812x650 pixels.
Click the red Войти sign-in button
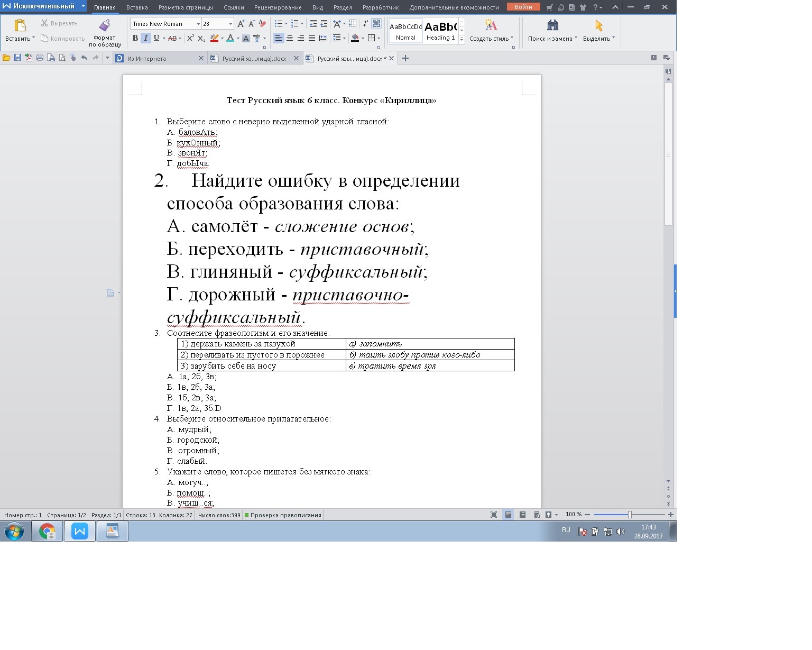[523, 7]
